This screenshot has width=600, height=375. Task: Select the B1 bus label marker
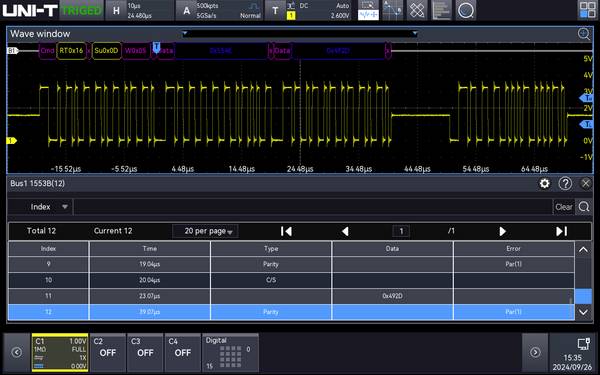12,51
